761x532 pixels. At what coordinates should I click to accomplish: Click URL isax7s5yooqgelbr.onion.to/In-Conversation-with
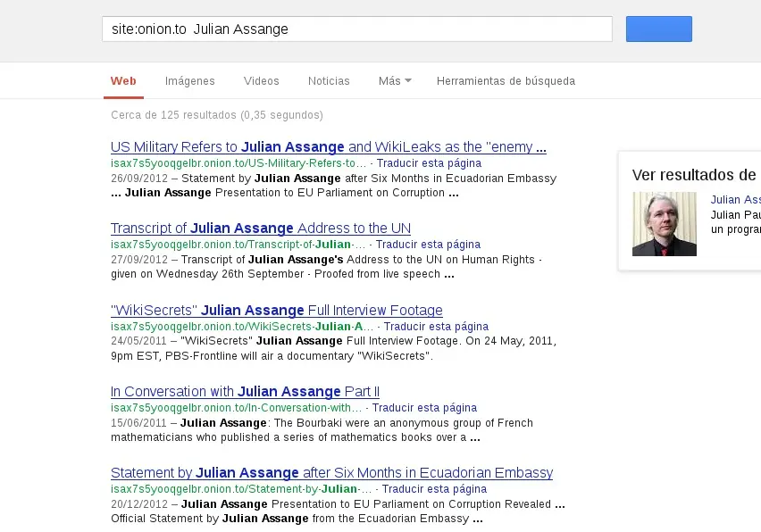237,408
